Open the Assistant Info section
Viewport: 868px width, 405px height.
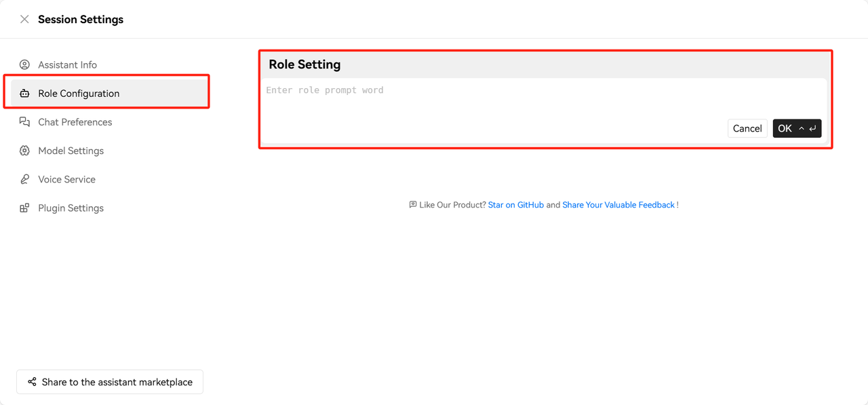click(x=67, y=65)
